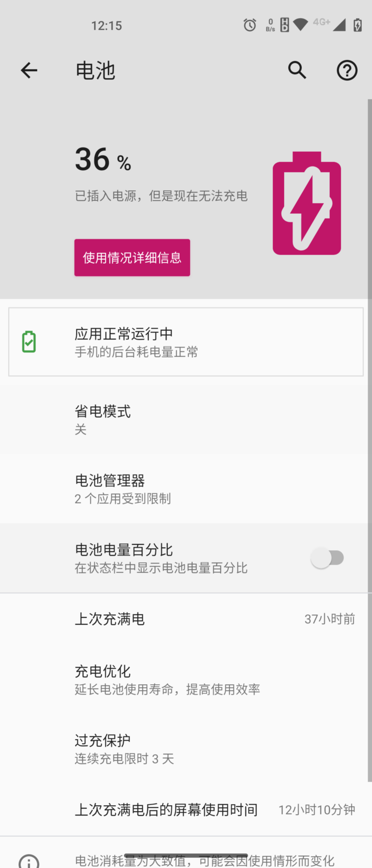Tap the Wi-Fi signal status icon

coord(301,25)
